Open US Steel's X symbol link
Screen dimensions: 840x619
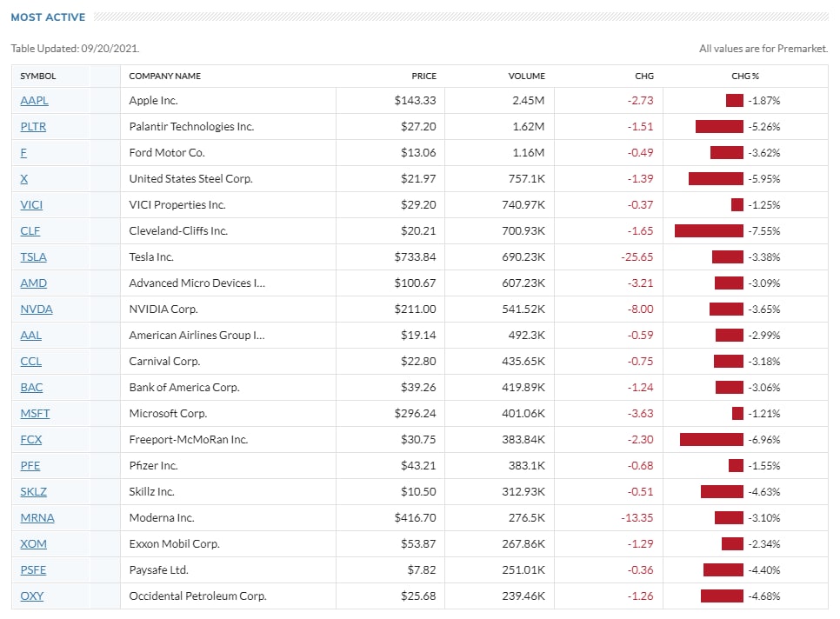tap(24, 179)
